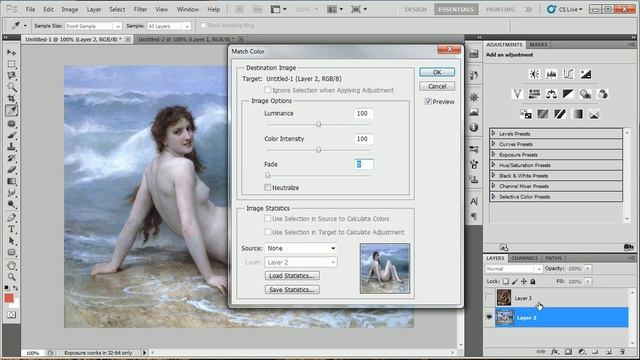Toggle Show Sampling Ring checkbox
Image resolution: width=640 pixels, height=360 pixels.
(x=203, y=25)
